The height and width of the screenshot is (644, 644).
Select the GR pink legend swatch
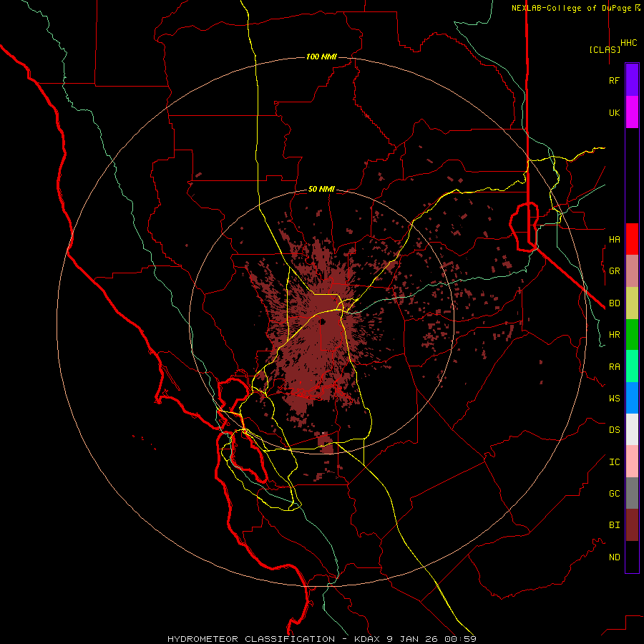(x=632, y=271)
